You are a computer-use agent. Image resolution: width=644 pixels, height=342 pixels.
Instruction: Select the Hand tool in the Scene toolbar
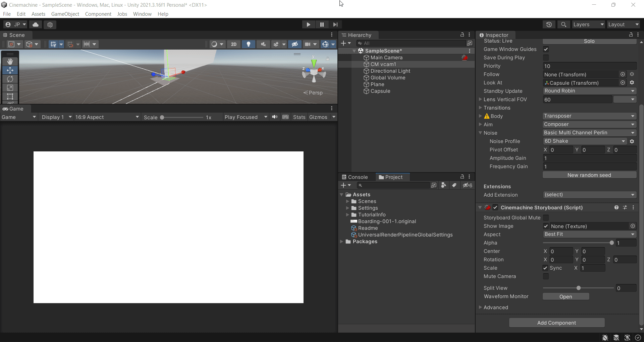point(10,61)
